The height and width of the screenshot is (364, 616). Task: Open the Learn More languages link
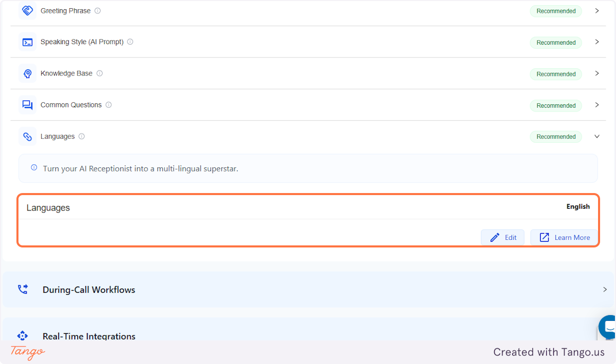pos(564,237)
